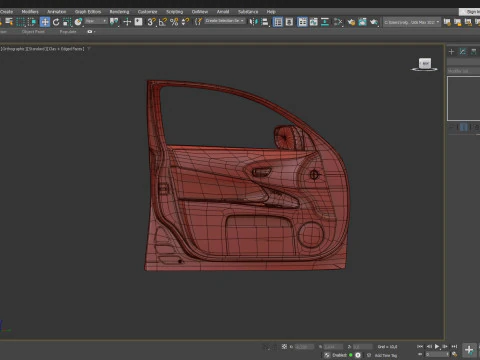The height and width of the screenshot is (360, 480).
Task: Toggle Angle Snap
Action: (163, 22)
